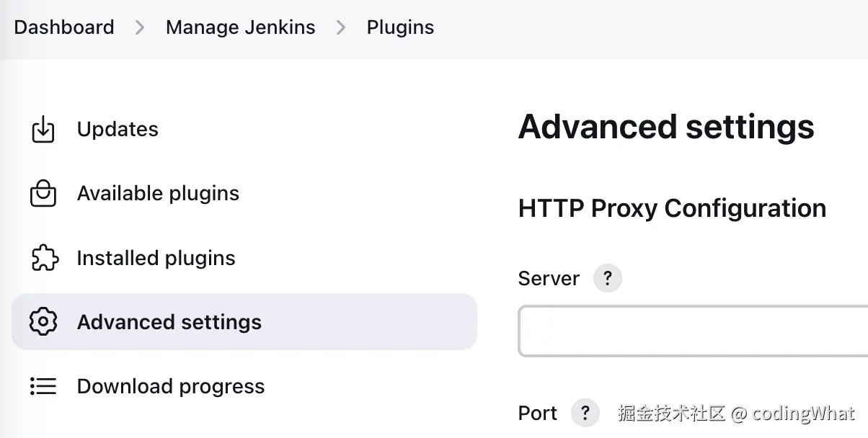Show Download progress from the sidebar
868x438 pixels.
pos(171,386)
